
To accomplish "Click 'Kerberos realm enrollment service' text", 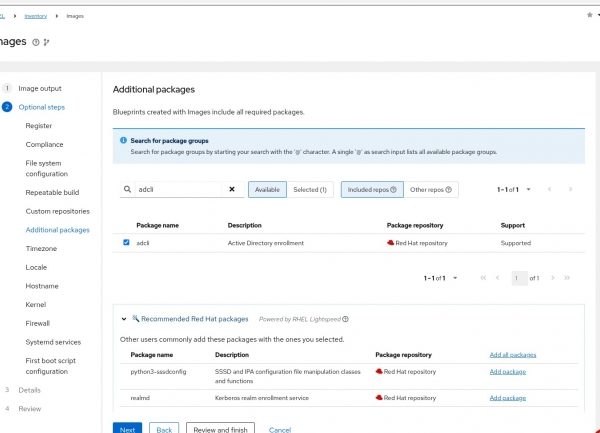I will [x=262, y=398].
